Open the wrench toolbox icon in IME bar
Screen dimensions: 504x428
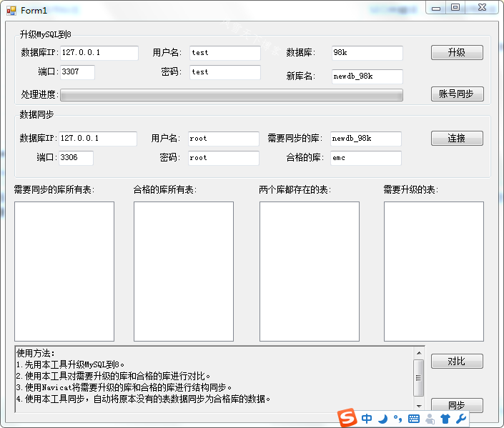pyautogui.click(x=460, y=419)
